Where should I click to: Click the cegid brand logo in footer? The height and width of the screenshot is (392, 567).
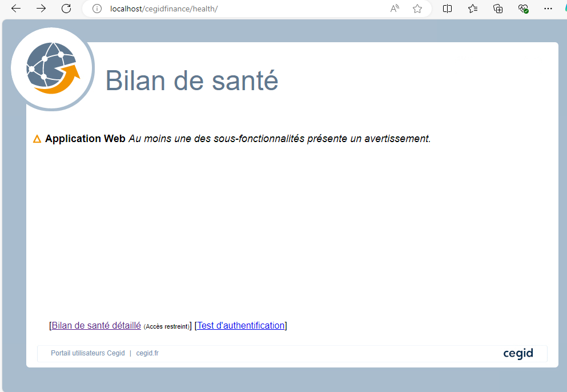(518, 353)
